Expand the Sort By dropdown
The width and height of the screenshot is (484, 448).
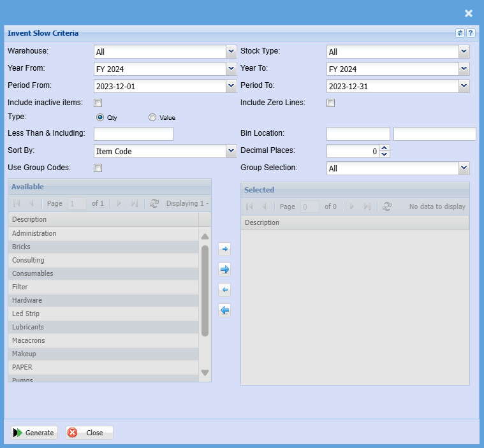(231, 151)
